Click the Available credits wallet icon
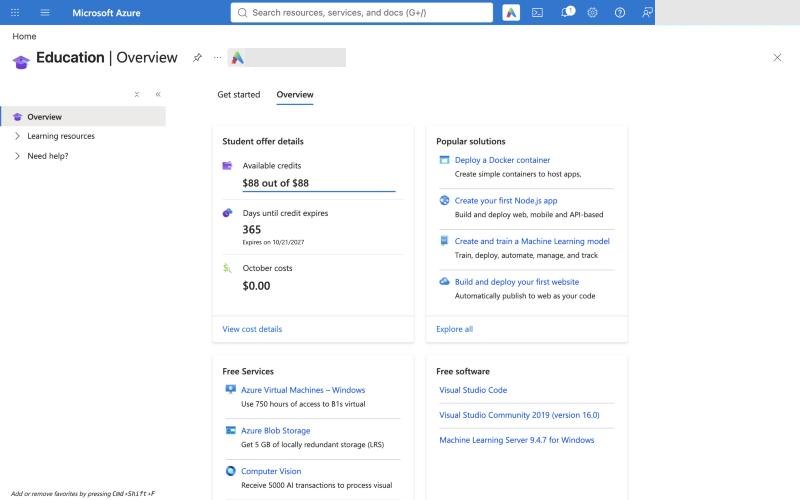The width and height of the screenshot is (800, 500). click(x=228, y=165)
